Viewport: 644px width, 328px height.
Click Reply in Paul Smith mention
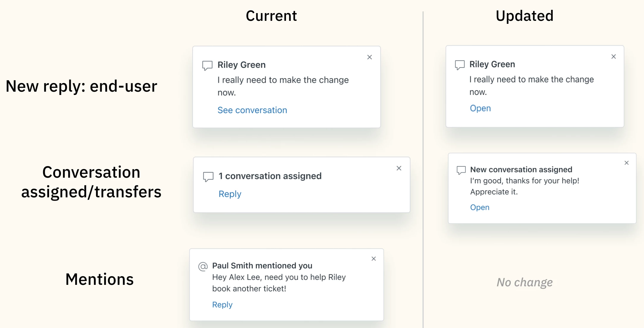(x=222, y=304)
